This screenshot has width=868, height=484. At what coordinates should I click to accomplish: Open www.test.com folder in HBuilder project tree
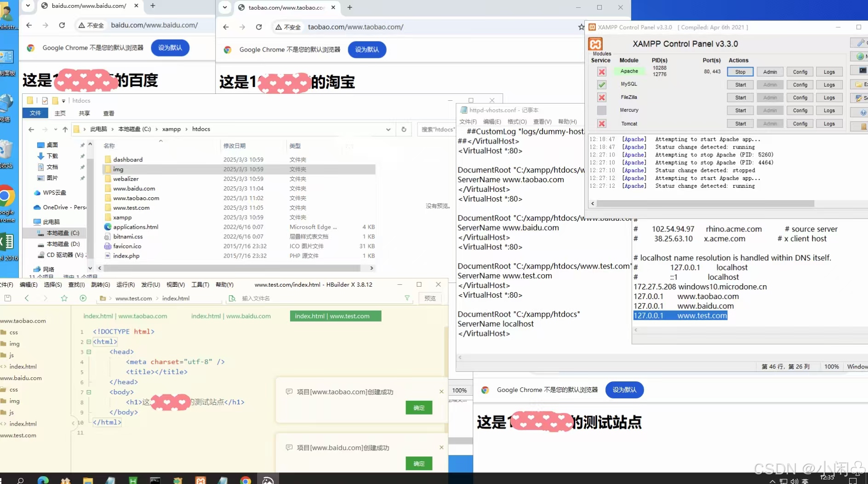[18, 435]
